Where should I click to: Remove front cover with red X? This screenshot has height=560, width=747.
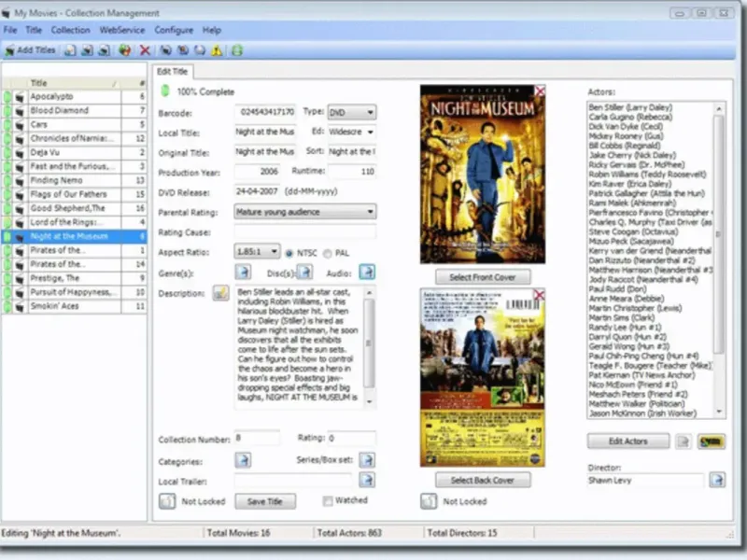(540, 91)
